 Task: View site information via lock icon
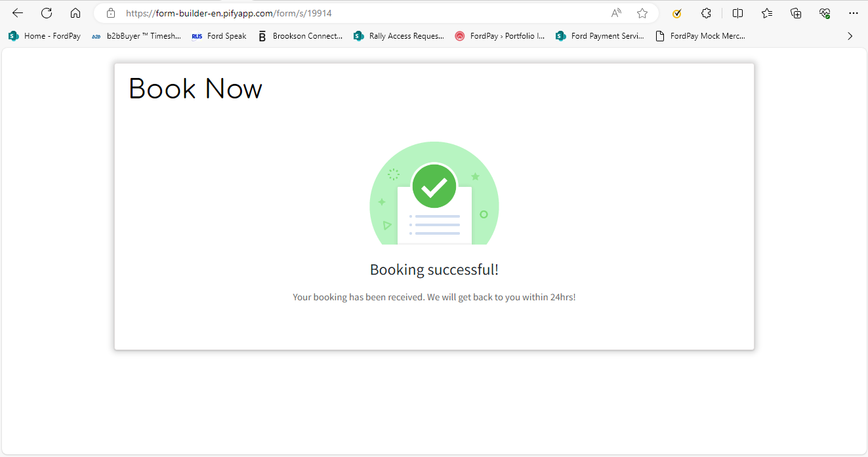pos(110,13)
